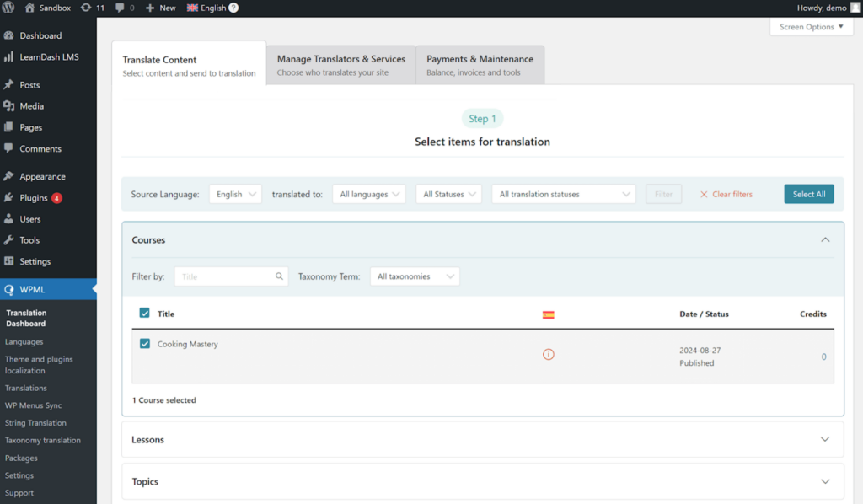This screenshot has height=504, width=863.
Task: Switch to Manage Translators & Services tab
Action: pos(341,65)
